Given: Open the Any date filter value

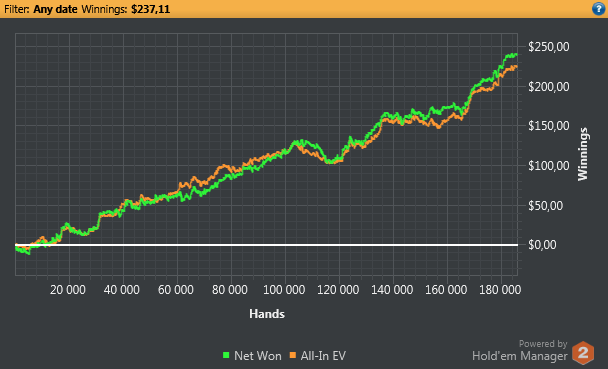Looking at the screenshot, I should [x=55, y=9].
